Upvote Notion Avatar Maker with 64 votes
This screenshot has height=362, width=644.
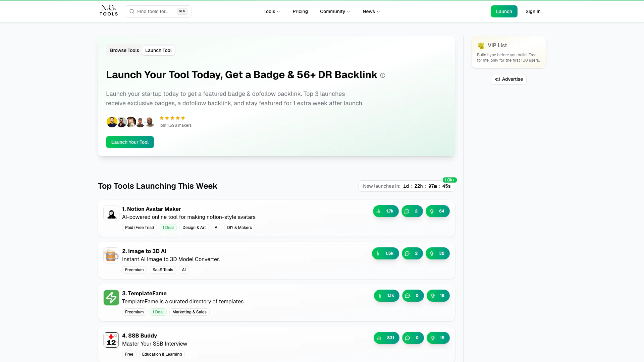(437, 211)
